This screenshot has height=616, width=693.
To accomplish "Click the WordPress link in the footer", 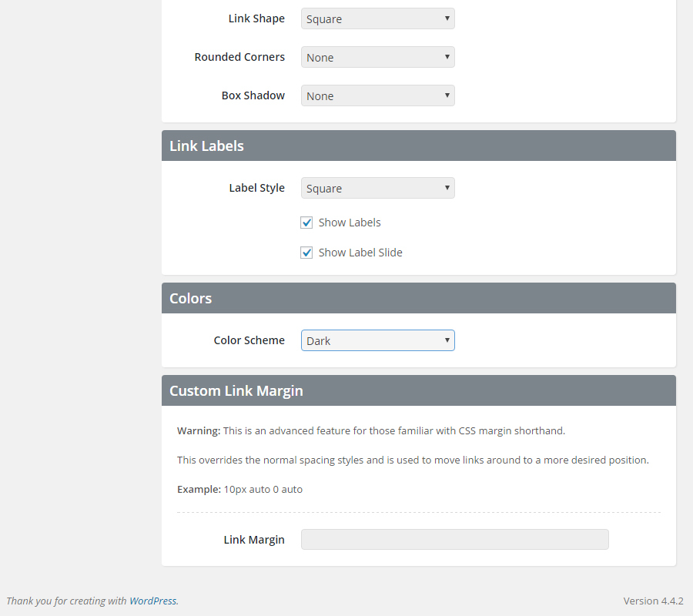I will (152, 601).
